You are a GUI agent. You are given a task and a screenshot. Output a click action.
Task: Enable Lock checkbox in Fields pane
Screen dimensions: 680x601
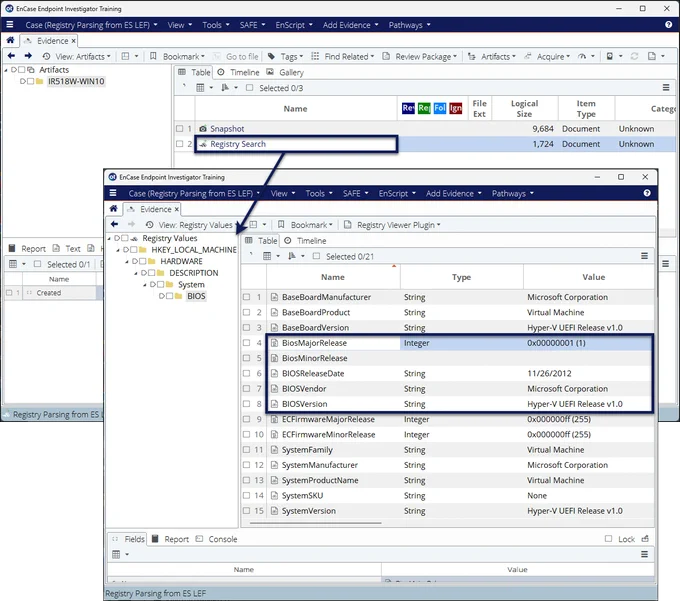(608, 539)
